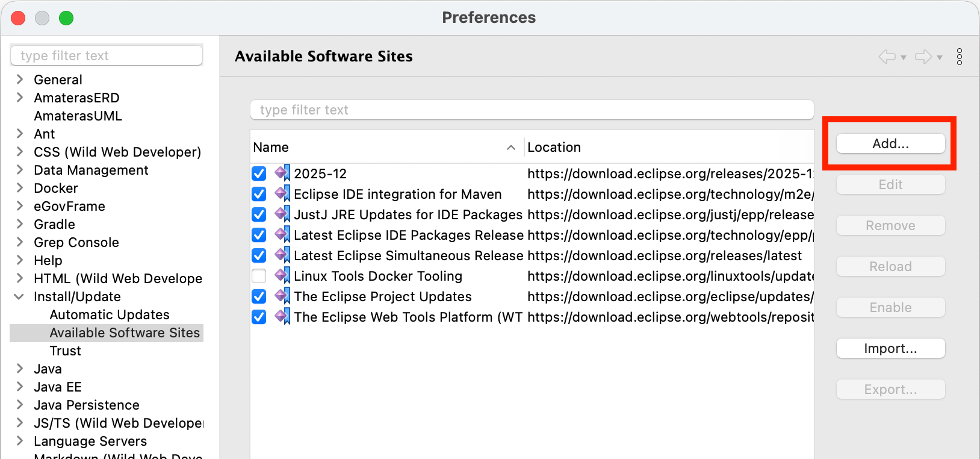This screenshot has height=459, width=980.
Task: Expand the Help tree node
Action: (20, 260)
